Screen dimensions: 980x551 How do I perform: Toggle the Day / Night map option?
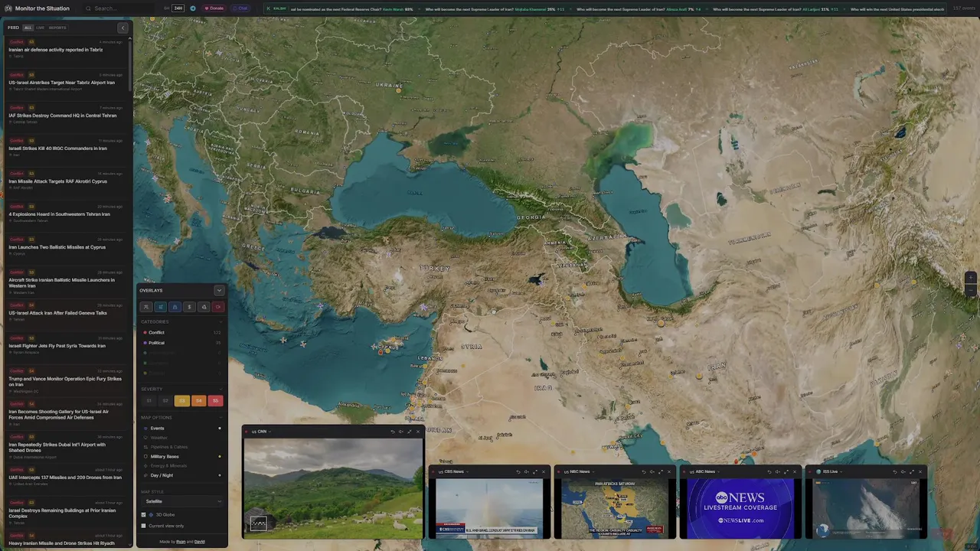[181, 475]
